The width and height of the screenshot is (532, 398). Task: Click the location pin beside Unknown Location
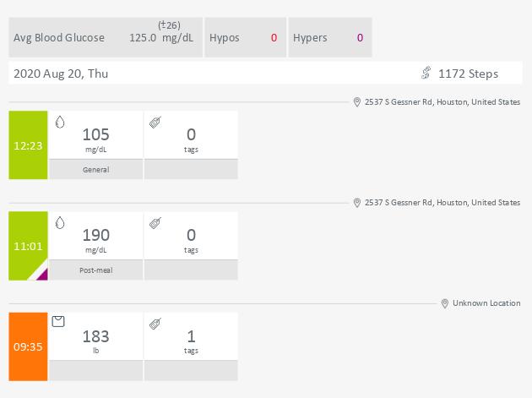point(444,303)
